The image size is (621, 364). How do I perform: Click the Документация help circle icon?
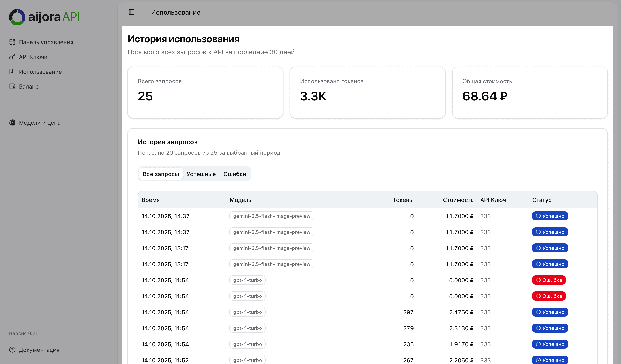[x=12, y=349]
